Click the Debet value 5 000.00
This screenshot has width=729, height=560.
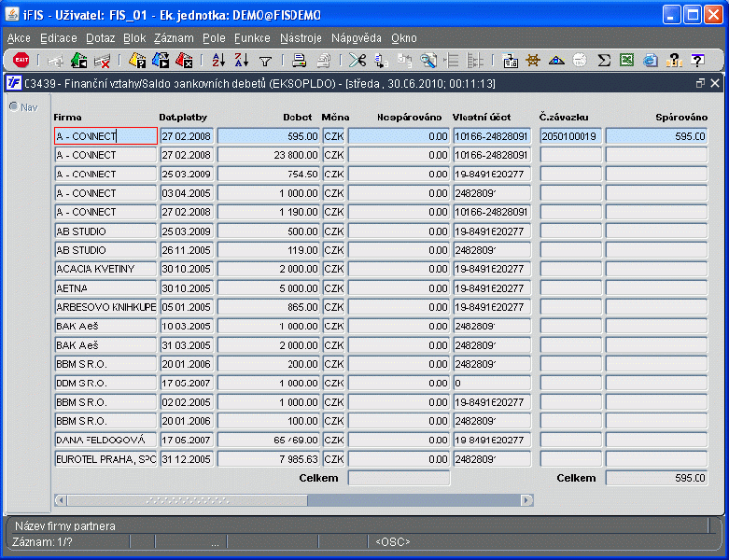[x=269, y=288]
